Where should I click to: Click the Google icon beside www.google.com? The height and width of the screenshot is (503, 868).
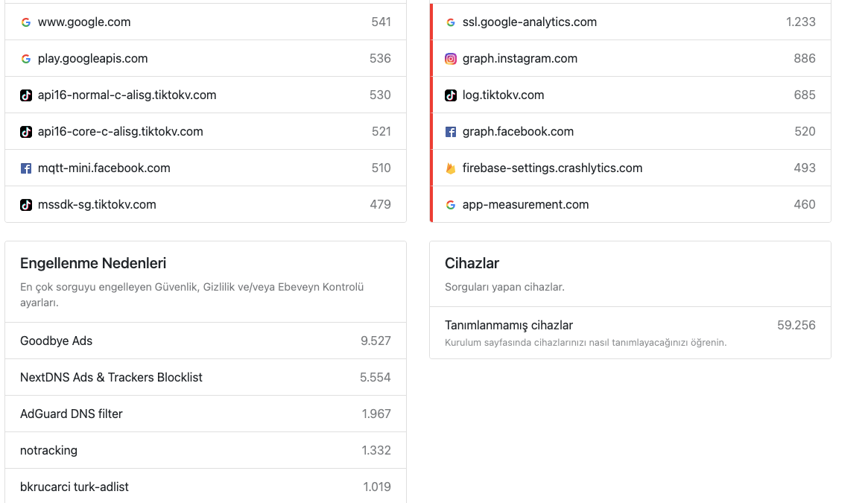tap(26, 22)
